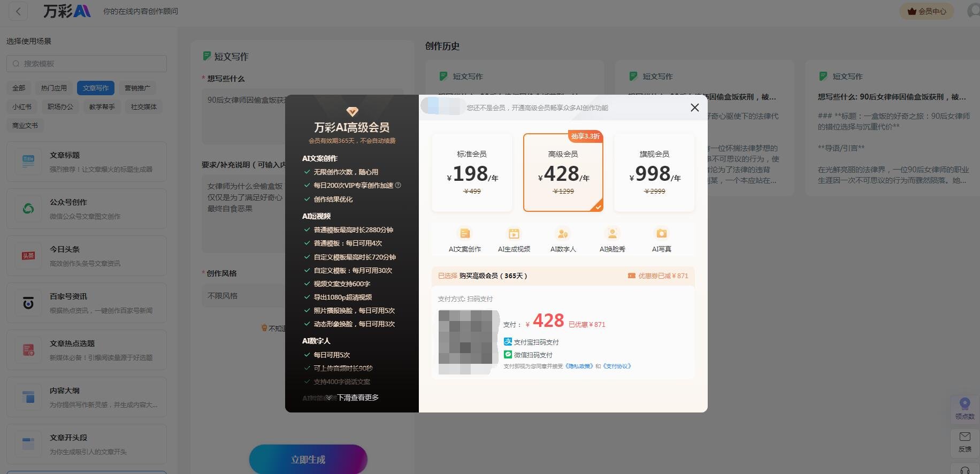Click the 内容大纲 template icon
Screen dimensions: 980x474
click(28, 397)
